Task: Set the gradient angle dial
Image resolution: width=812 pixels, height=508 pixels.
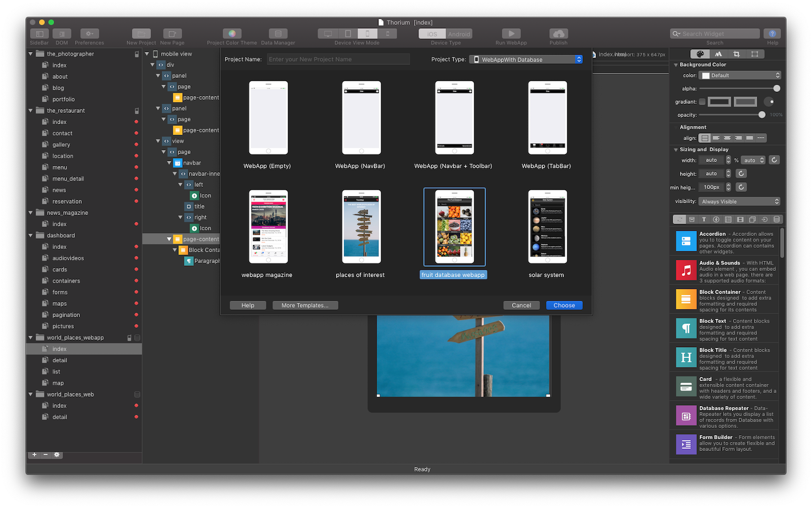Action: (x=769, y=102)
